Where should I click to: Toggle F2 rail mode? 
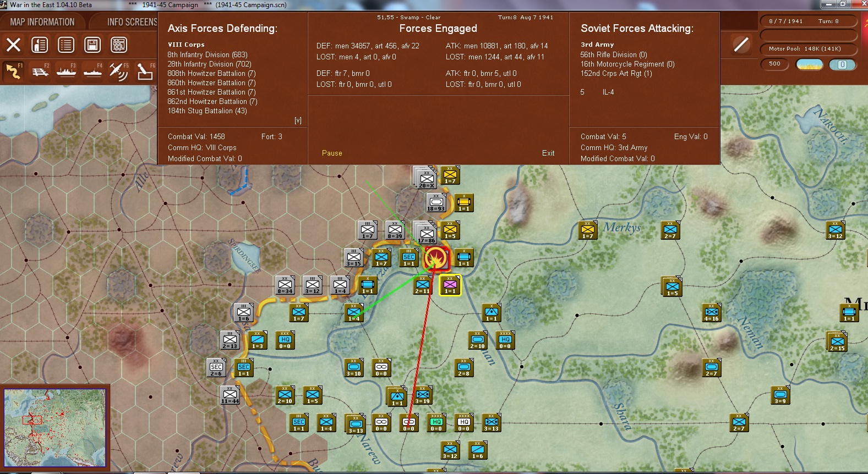[40, 71]
